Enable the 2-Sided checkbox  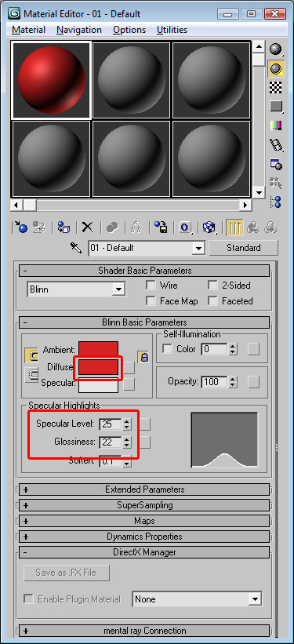click(x=212, y=285)
